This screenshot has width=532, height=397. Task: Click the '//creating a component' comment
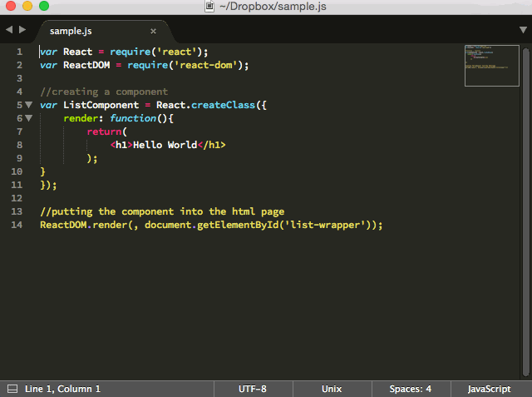click(104, 92)
